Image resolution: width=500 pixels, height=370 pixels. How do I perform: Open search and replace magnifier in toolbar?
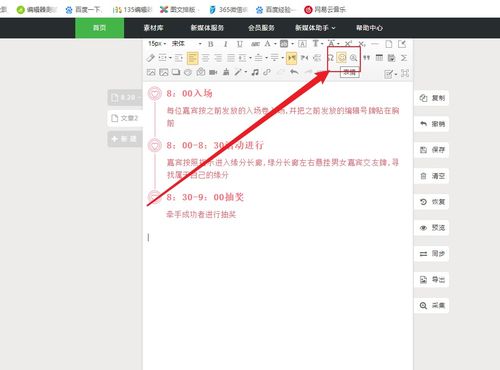[353, 58]
